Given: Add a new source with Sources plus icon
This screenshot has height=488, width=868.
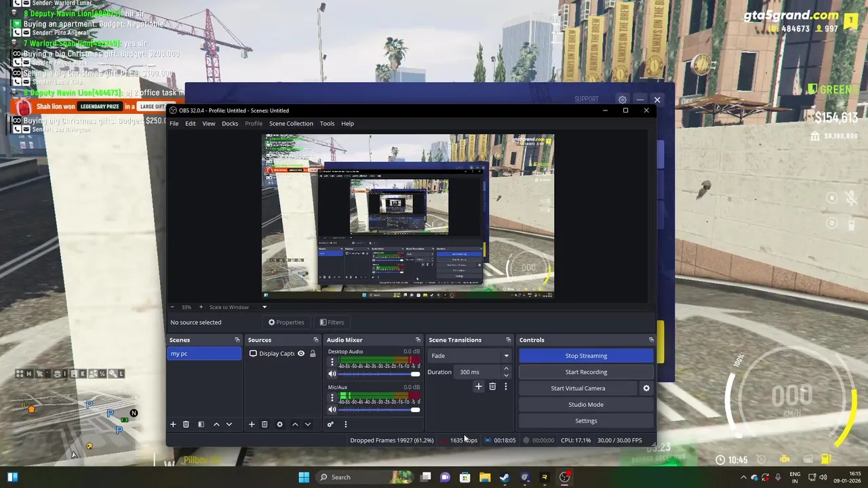Looking at the screenshot, I should 252,424.
